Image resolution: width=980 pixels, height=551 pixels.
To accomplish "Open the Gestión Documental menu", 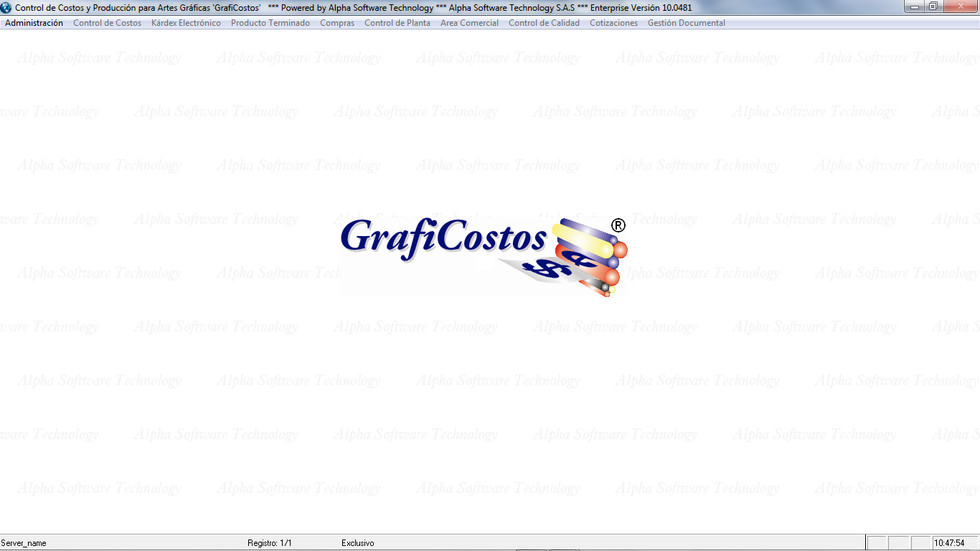I will (686, 23).
